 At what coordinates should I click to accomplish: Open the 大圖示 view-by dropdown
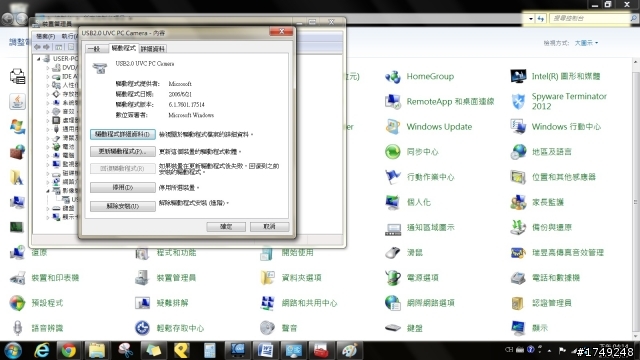coord(587,43)
